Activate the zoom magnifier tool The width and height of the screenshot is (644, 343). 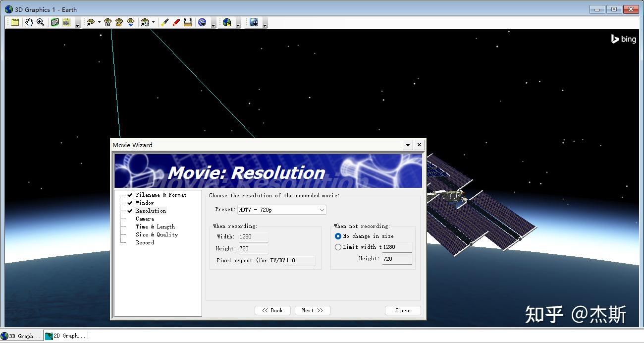click(x=41, y=22)
